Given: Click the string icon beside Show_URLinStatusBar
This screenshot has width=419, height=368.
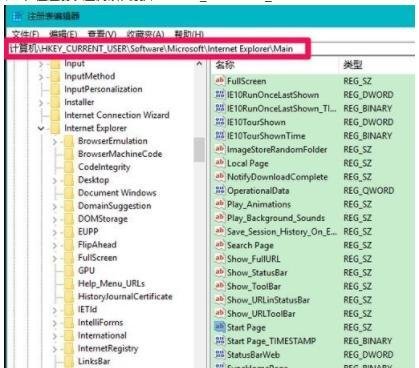Looking at the screenshot, I should pyautogui.click(x=220, y=299).
